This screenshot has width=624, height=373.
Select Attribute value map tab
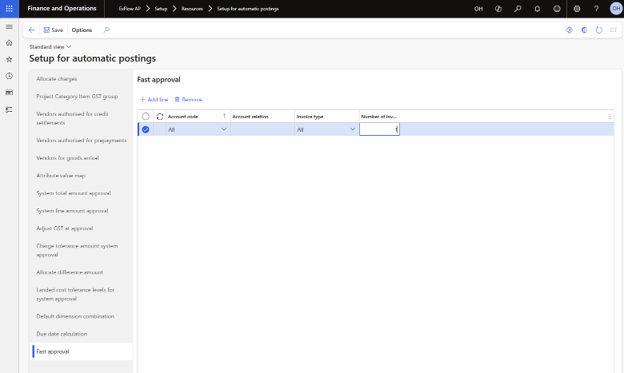61,176
